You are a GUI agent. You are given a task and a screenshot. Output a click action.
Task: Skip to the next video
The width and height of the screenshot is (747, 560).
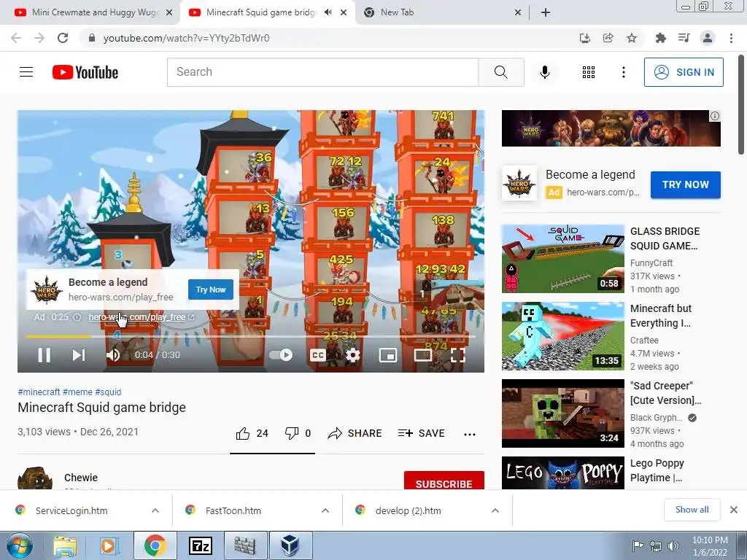click(79, 355)
